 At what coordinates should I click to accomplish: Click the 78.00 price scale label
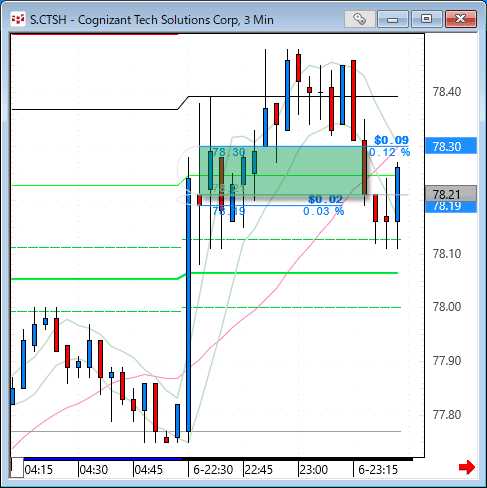(x=447, y=307)
